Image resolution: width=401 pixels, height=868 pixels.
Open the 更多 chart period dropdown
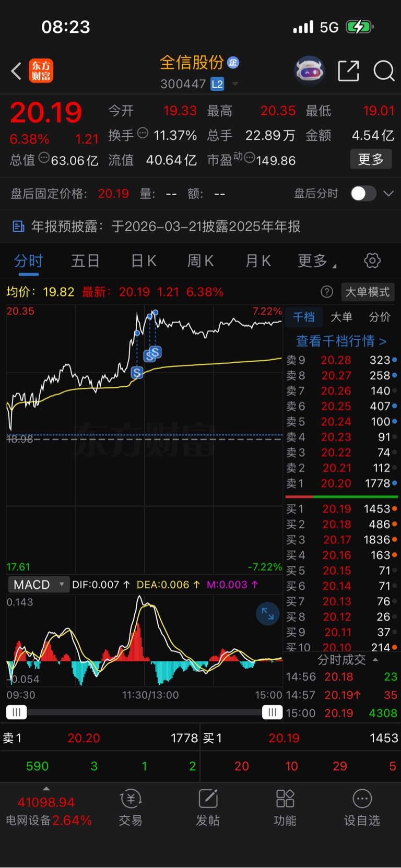click(316, 260)
